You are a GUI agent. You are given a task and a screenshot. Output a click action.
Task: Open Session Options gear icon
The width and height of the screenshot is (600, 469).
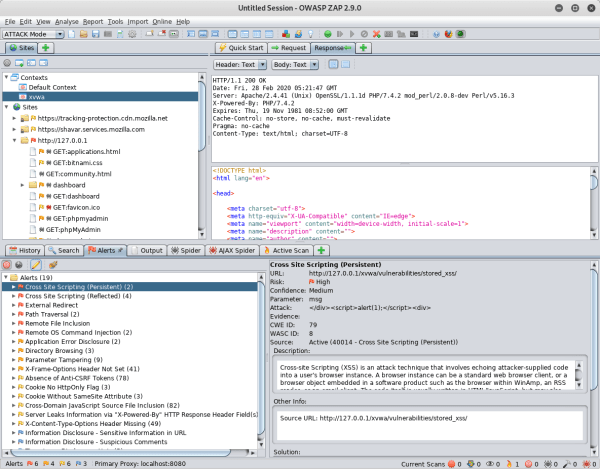coord(132,34)
